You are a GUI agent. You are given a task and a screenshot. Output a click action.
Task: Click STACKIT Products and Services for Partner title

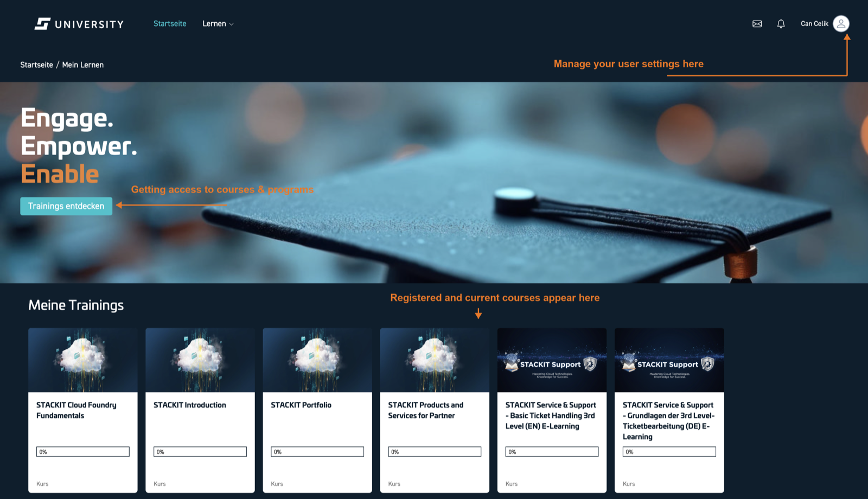(x=426, y=411)
